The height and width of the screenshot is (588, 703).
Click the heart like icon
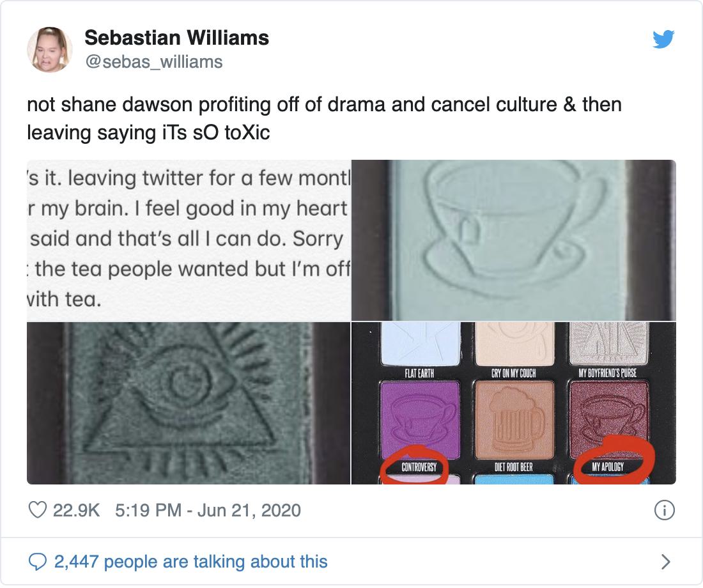point(39,509)
